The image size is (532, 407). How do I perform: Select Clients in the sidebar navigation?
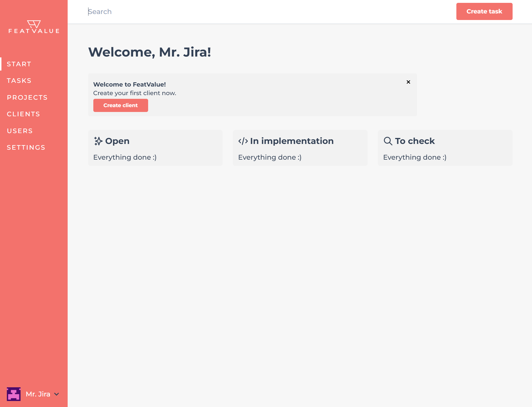point(23,114)
